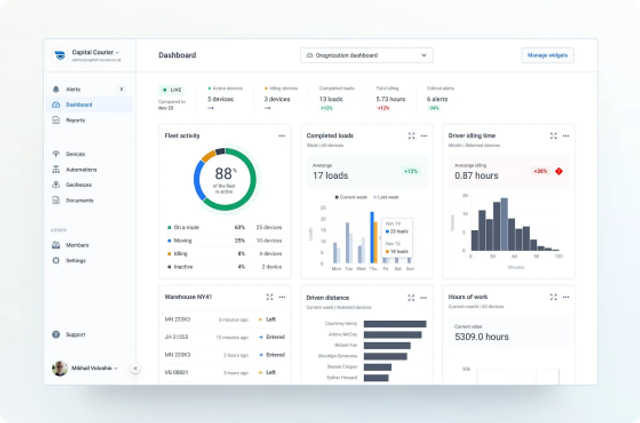The width and height of the screenshot is (640, 423).
Task: Click the Inactive legend row
Action: click(x=224, y=267)
